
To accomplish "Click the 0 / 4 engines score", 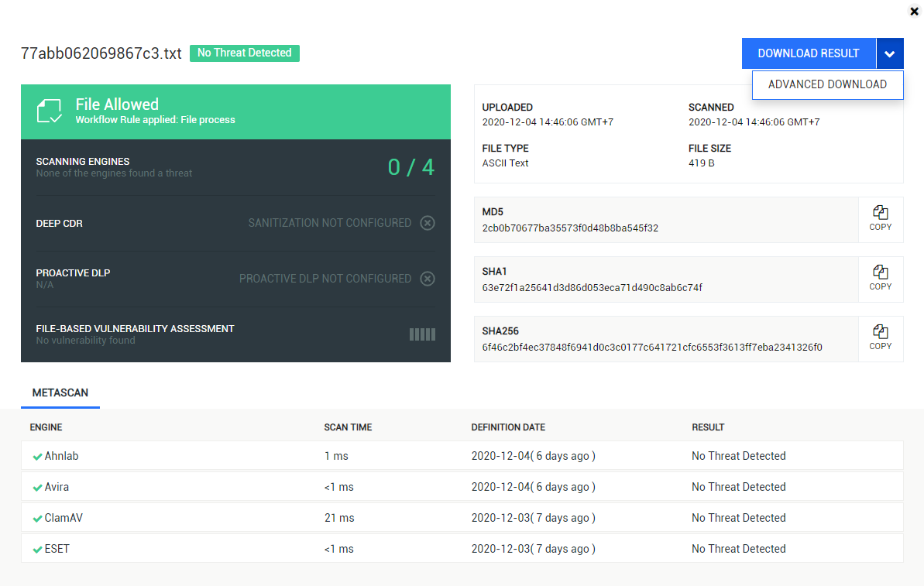I will (x=411, y=167).
